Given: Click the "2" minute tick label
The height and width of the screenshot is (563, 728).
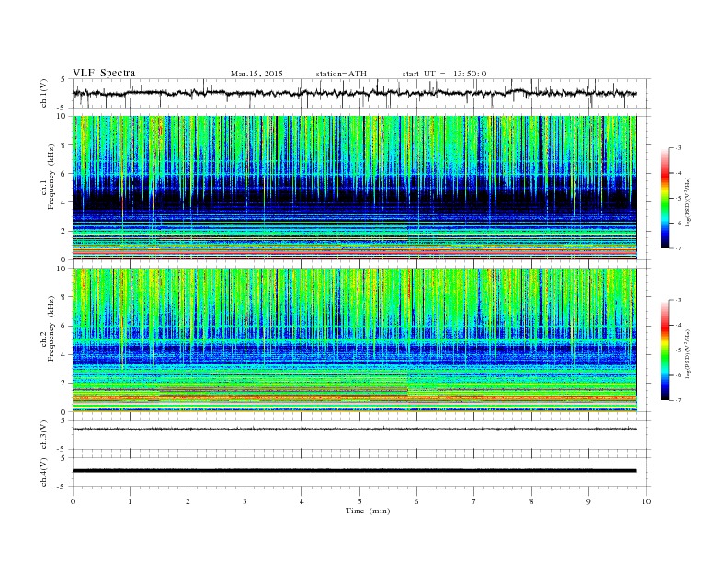Looking at the screenshot, I should coord(188,501).
